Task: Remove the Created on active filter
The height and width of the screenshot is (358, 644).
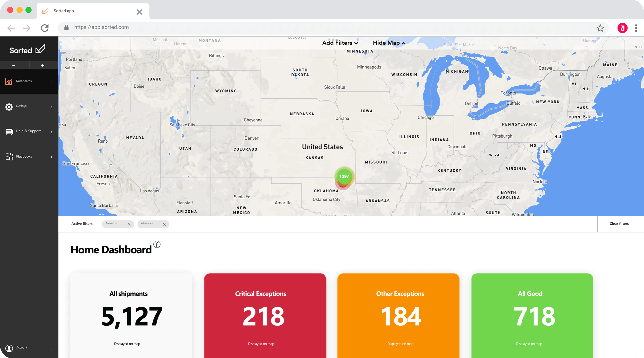Action: pyautogui.click(x=129, y=224)
